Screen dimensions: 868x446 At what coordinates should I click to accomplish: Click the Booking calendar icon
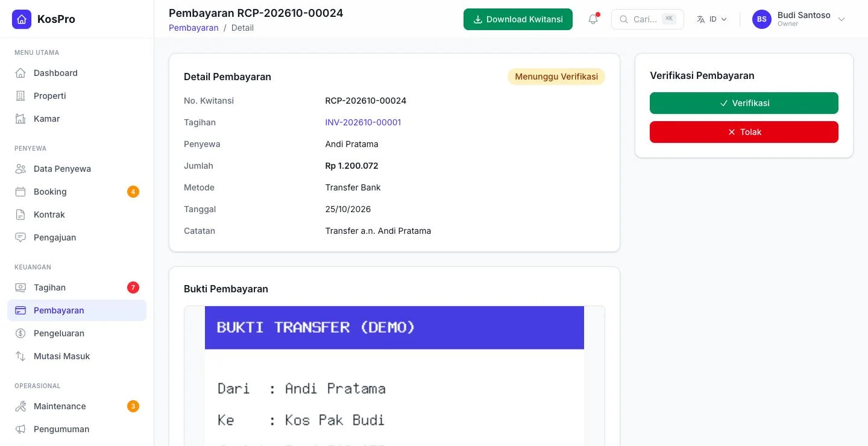[20, 192]
